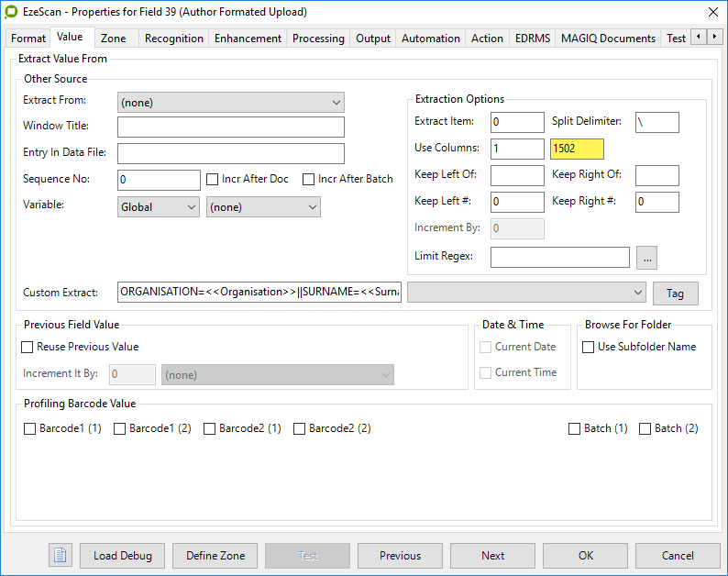Check the Use Subfolder Name option
Image resolution: width=728 pixels, height=576 pixels.
point(589,348)
